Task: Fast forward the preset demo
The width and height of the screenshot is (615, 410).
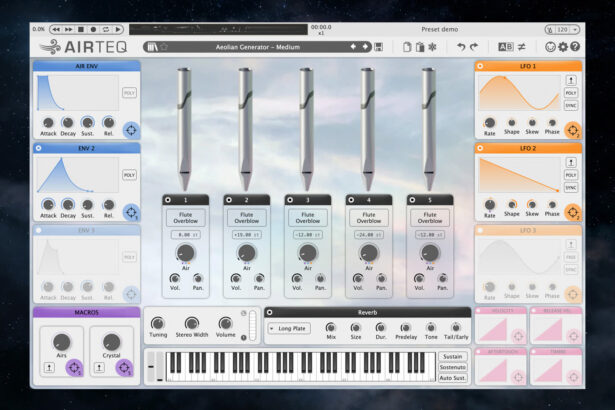Action: [x=68, y=29]
